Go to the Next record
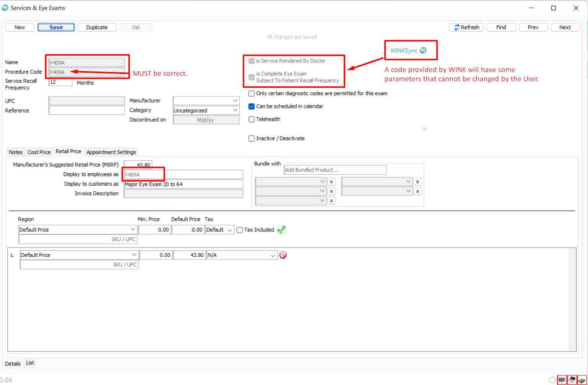 pyautogui.click(x=565, y=27)
